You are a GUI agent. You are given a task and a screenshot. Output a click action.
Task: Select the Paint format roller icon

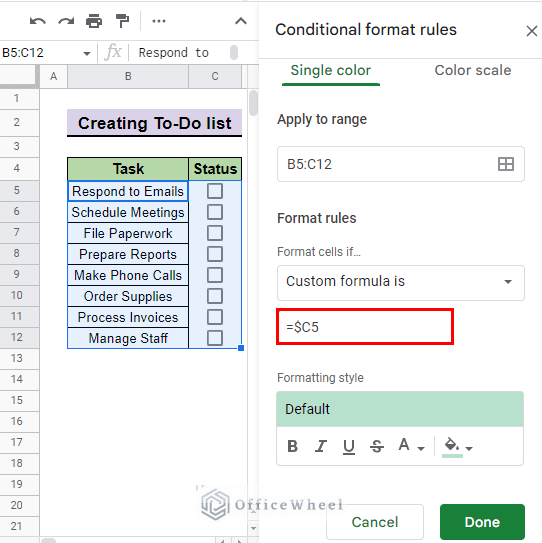(122, 21)
